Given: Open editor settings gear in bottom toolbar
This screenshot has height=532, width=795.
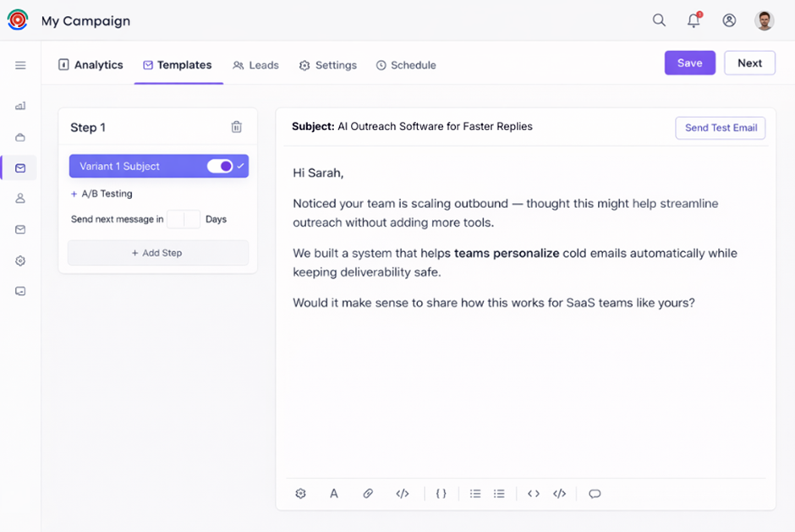Looking at the screenshot, I should click(300, 494).
